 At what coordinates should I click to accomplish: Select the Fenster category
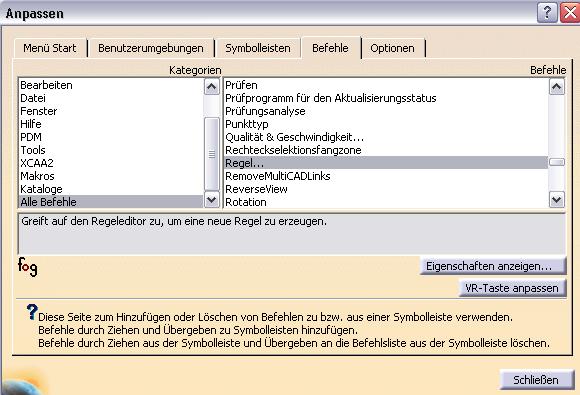coord(111,111)
